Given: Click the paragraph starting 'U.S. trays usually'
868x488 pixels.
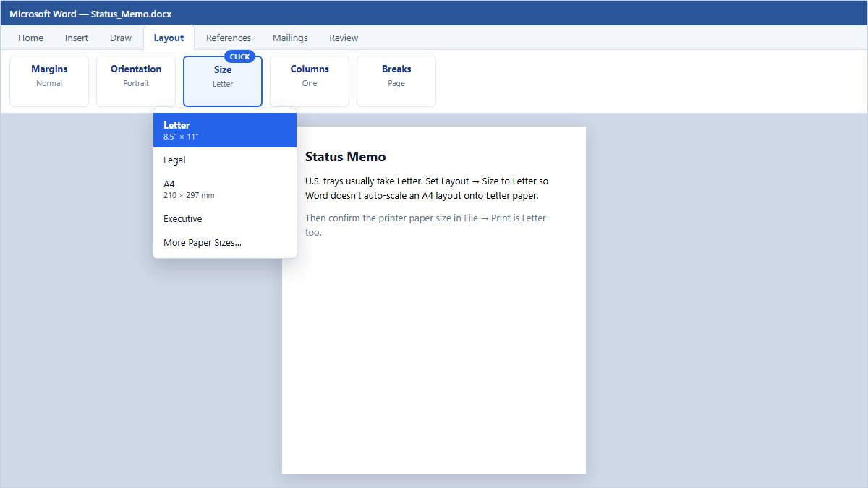Looking at the screenshot, I should click(x=427, y=188).
